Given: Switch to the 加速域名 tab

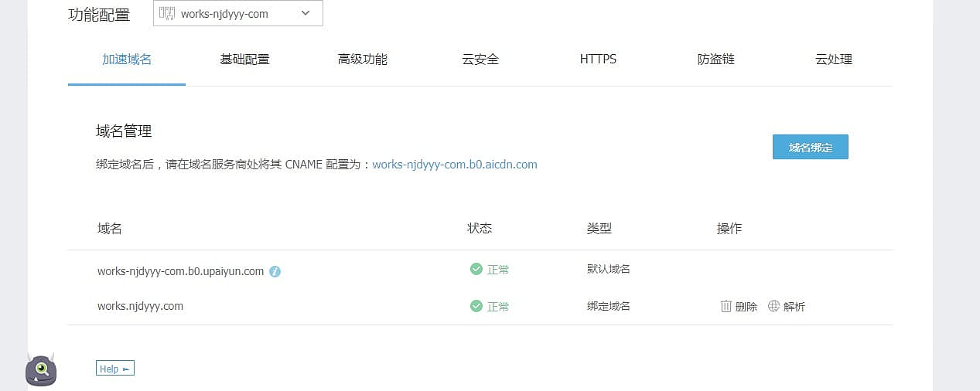Looking at the screenshot, I should click(x=127, y=59).
